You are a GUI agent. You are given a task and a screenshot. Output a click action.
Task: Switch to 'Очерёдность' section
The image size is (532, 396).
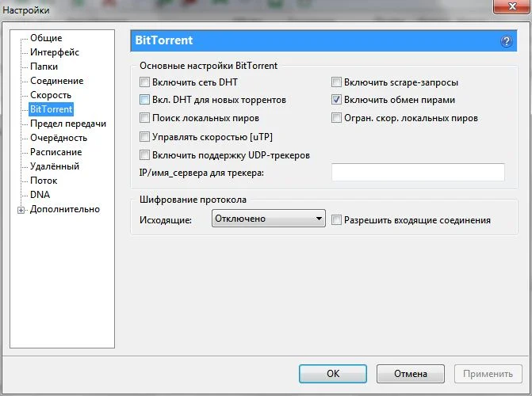[59, 138]
